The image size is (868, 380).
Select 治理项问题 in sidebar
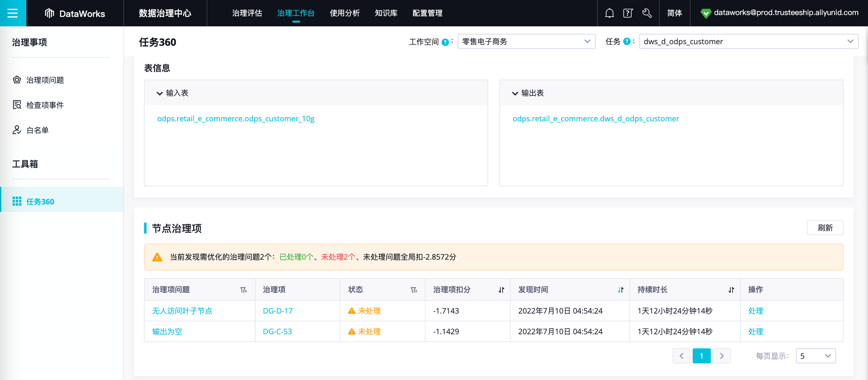(45, 80)
